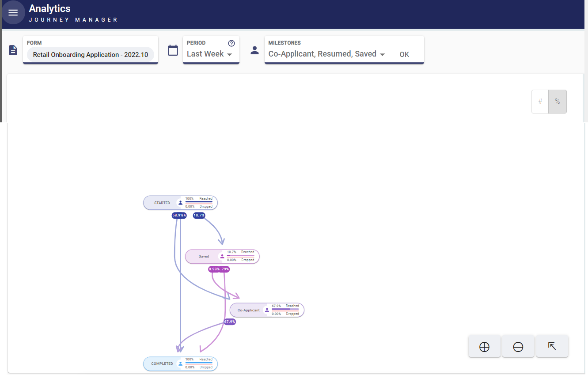Click the Reached progress bar in COMPLETED node
This screenshot has height=375, width=588.
199,362
